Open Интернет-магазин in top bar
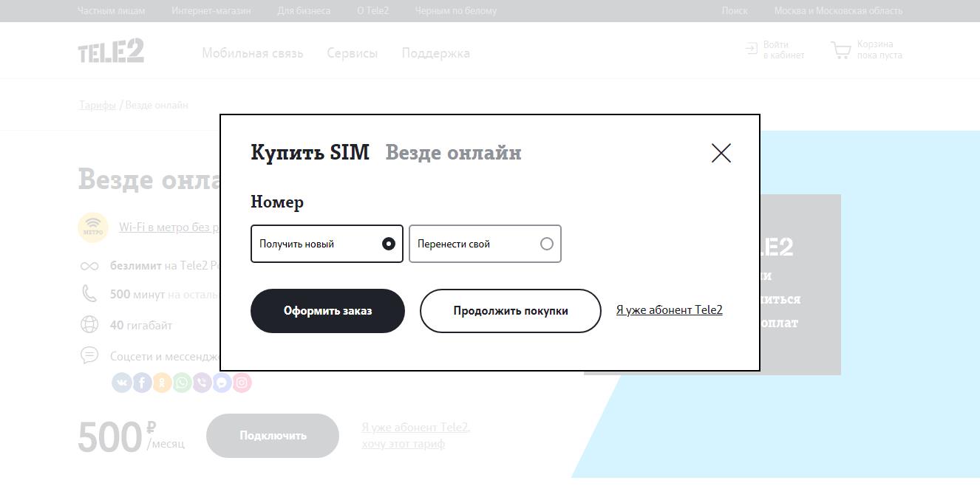Screen dimensions: 980x486 click(211, 11)
